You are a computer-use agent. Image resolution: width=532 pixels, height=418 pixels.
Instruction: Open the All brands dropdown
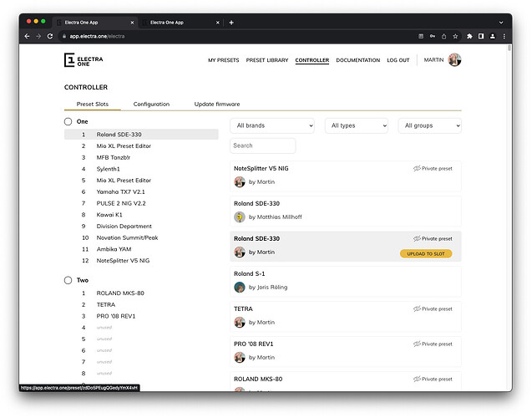(272, 125)
